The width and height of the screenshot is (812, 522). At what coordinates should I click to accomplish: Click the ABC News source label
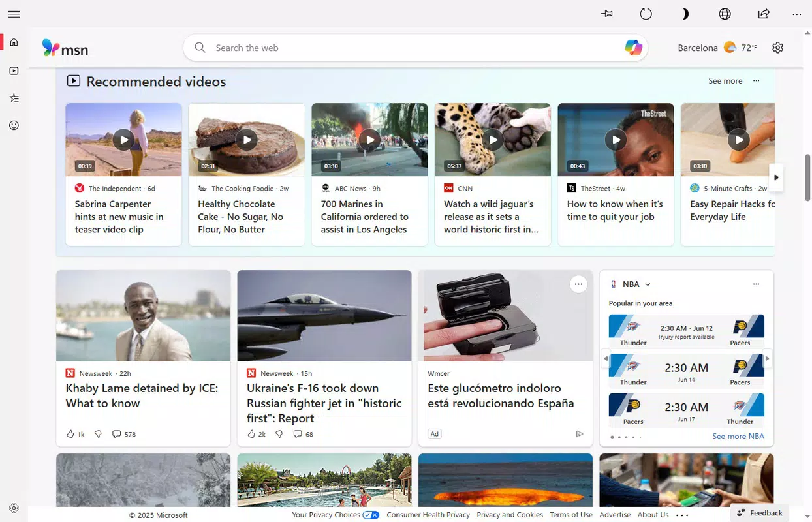(351, 188)
